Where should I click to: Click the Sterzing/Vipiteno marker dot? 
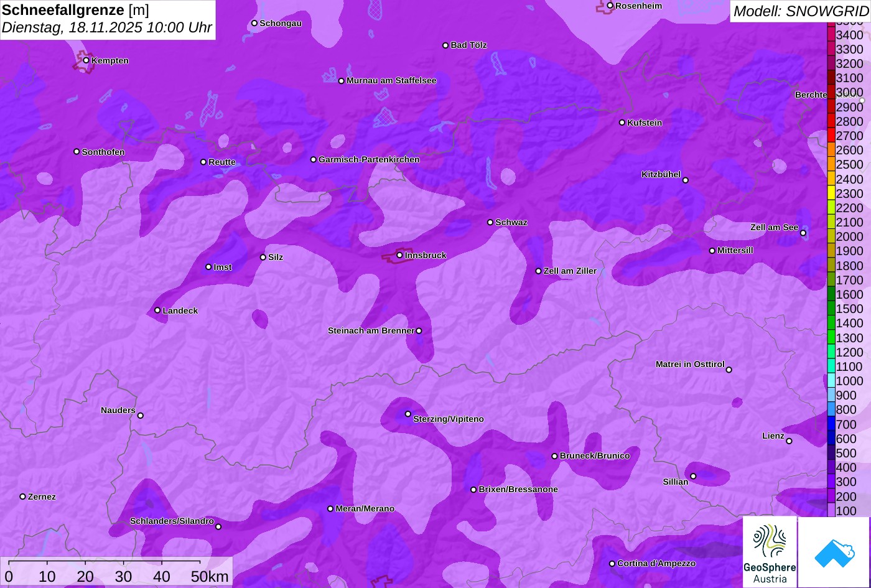click(x=408, y=414)
